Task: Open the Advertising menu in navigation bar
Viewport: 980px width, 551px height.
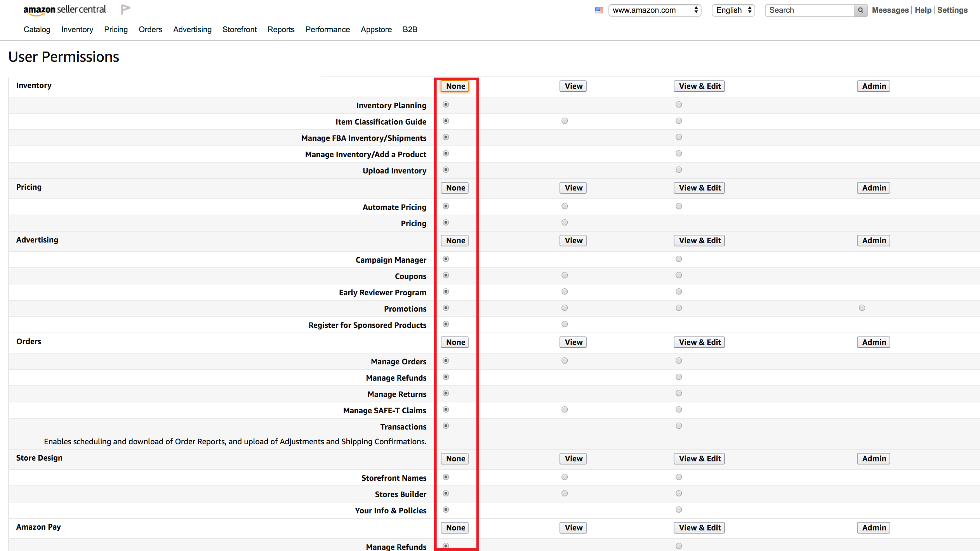Action: point(192,29)
